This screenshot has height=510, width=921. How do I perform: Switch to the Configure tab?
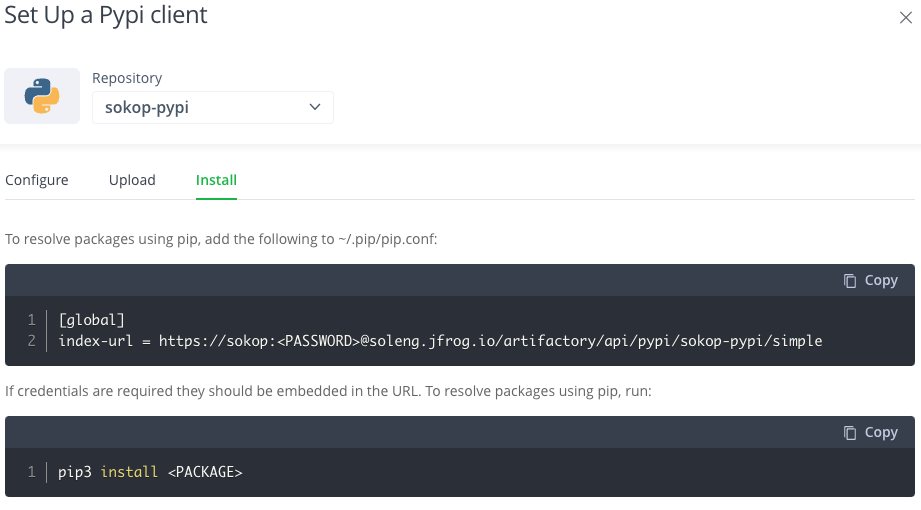coord(36,180)
